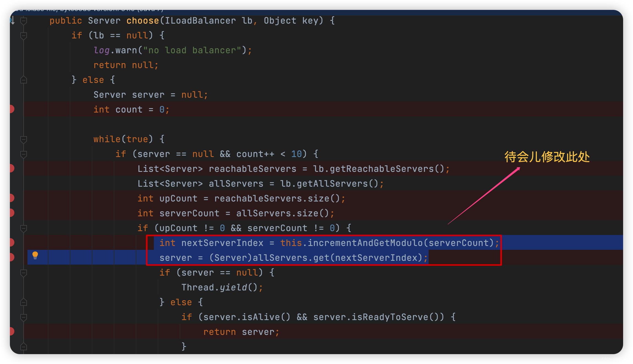Click 'reachableServers.size()' expression
The width and height of the screenshot is (633, 364).
(277, 198)
